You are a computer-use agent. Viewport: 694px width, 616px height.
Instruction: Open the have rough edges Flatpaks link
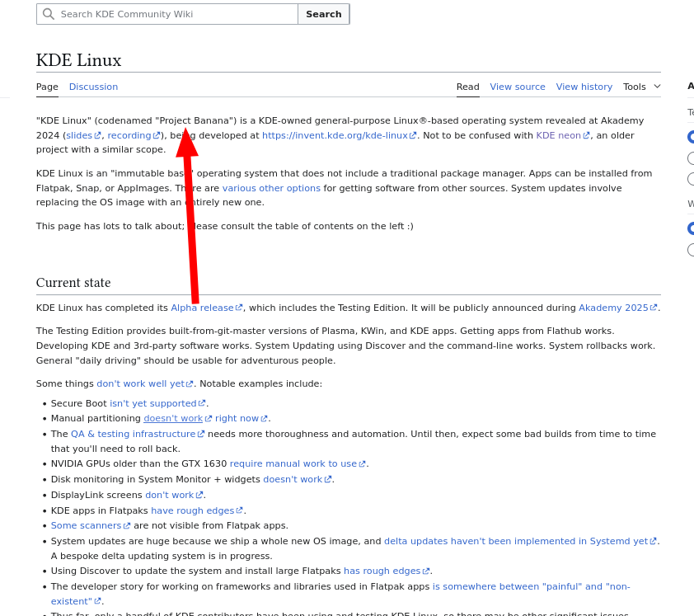coord(197,510)
